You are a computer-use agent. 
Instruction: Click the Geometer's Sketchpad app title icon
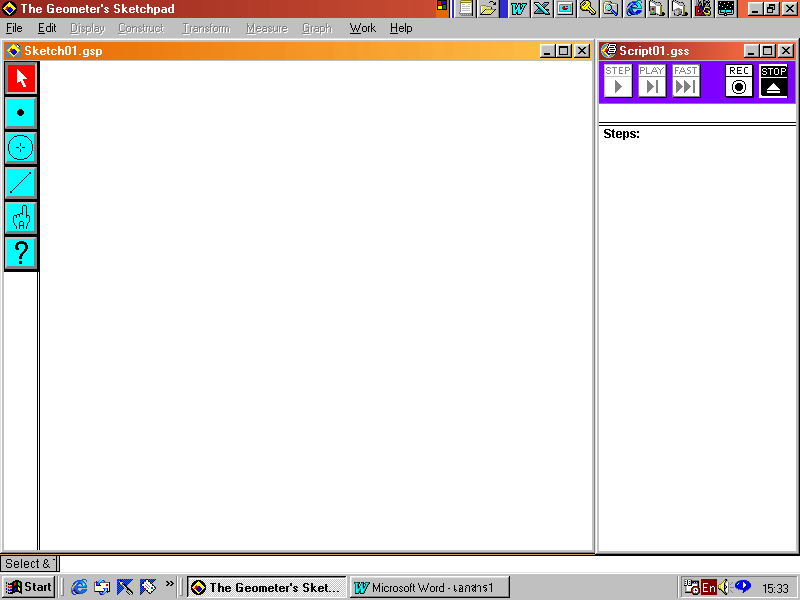[x=9, y=9]
